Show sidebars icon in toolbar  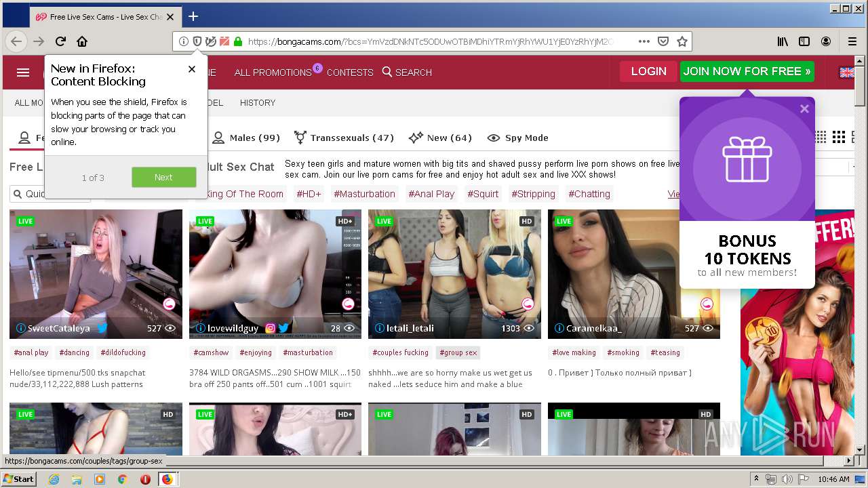[804, 41]
